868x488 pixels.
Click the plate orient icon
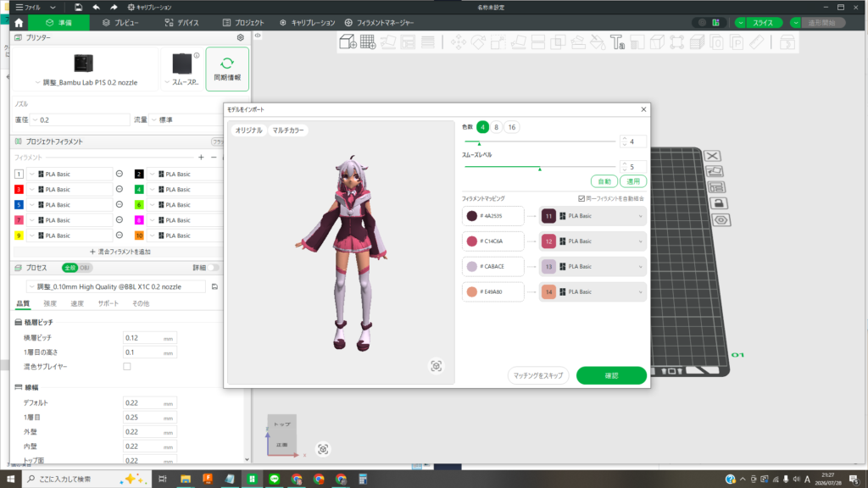tap(714, 171)
